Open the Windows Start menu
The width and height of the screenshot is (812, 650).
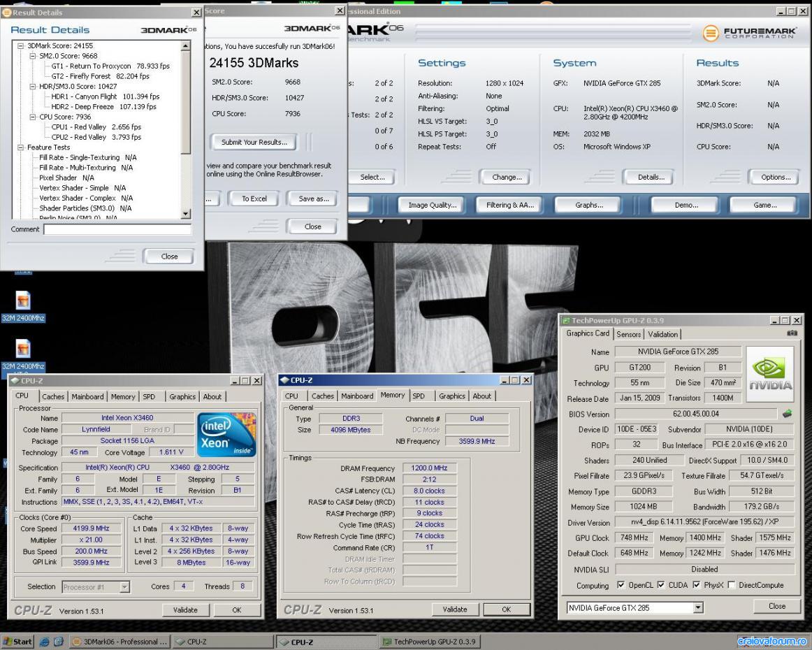click(x=17, y=642)
